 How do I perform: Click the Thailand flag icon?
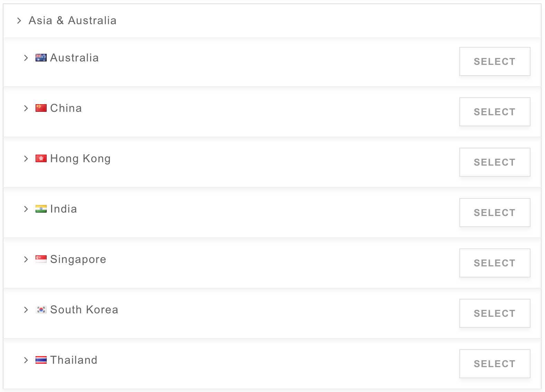pyautogui.click(x=41, y=360)
